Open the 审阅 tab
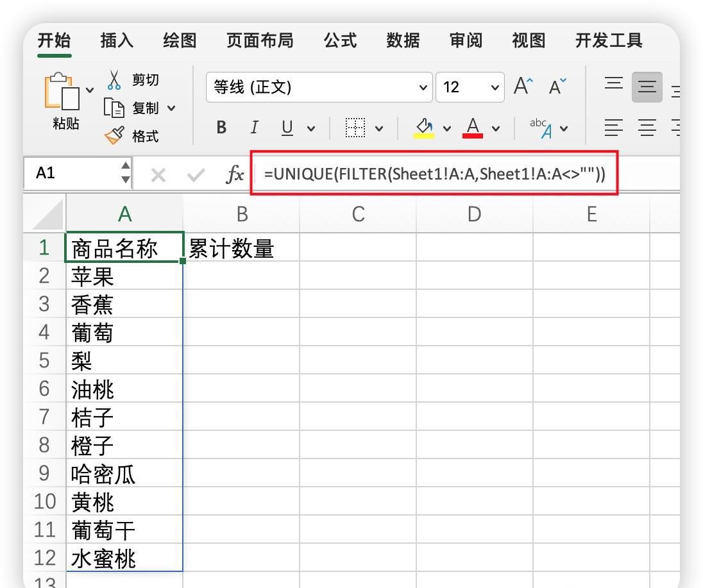Viewport: 703px width, 588px height. (466, 40)
